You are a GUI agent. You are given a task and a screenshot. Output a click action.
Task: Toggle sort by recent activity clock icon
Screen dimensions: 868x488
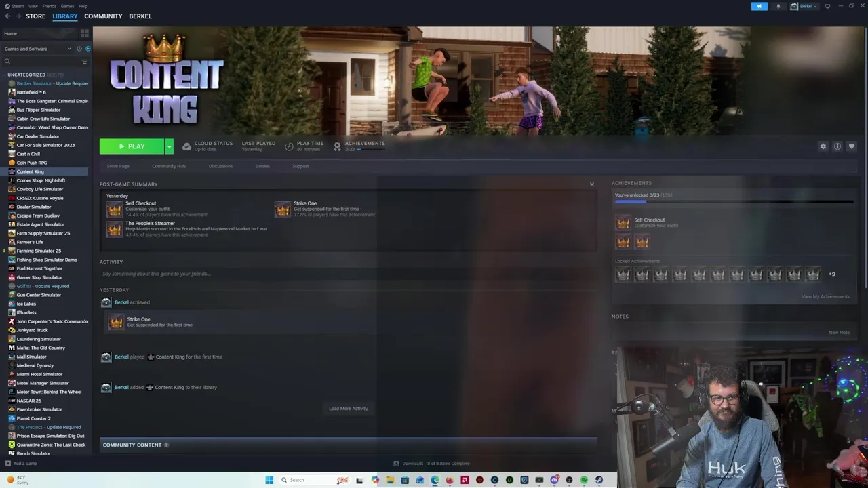[x=79, y=49]
